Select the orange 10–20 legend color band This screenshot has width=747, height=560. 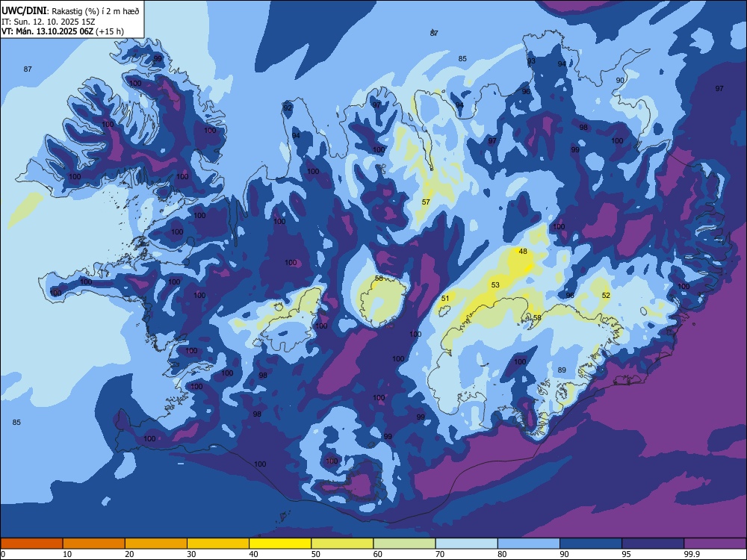[x=94, y=544]
